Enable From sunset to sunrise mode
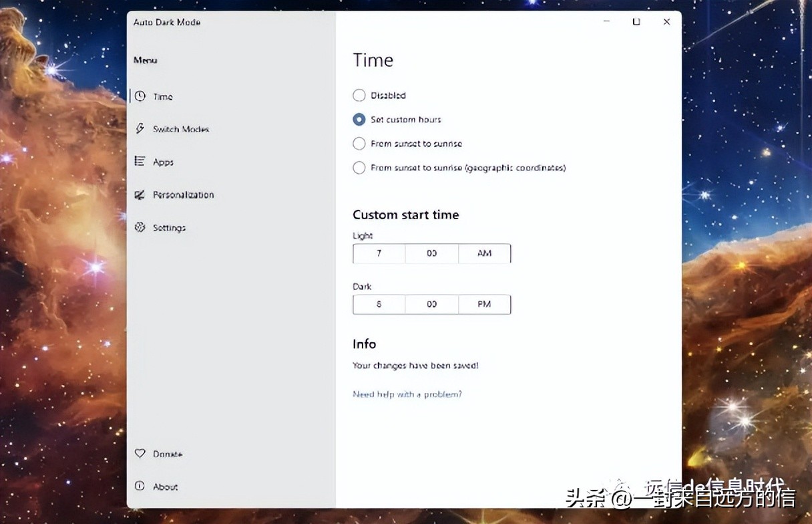Screen dimensions: 812x524 359,144
